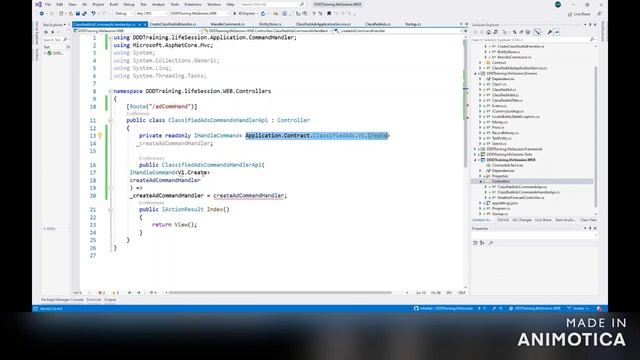Open the Test menu

point(143,4)
